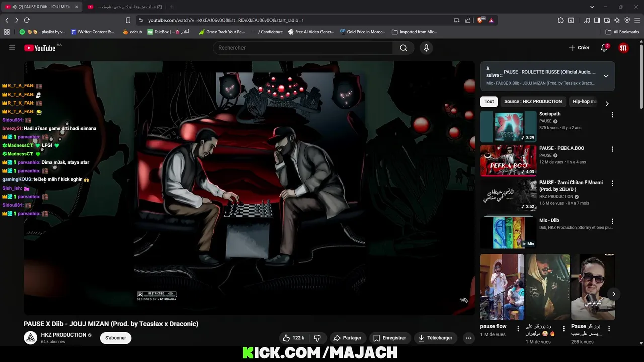Dislike the video

(317, 338)
